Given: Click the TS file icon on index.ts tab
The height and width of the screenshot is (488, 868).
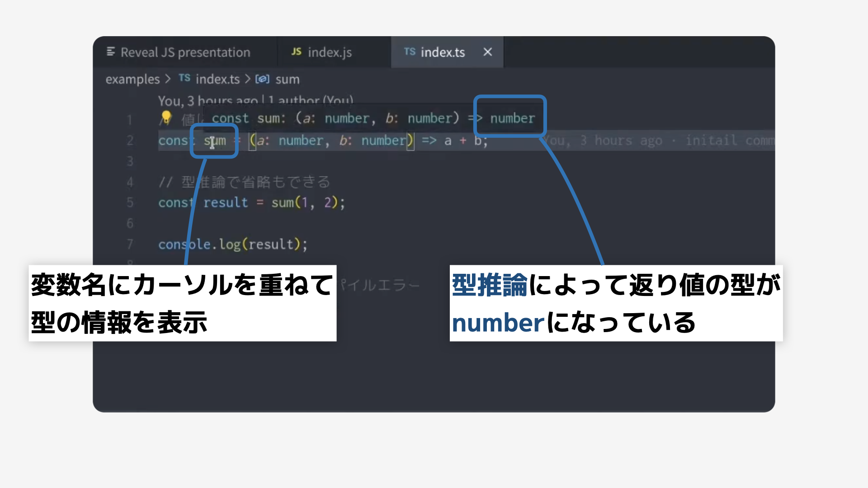Looking at the screenshot, I should pos(410,52).
